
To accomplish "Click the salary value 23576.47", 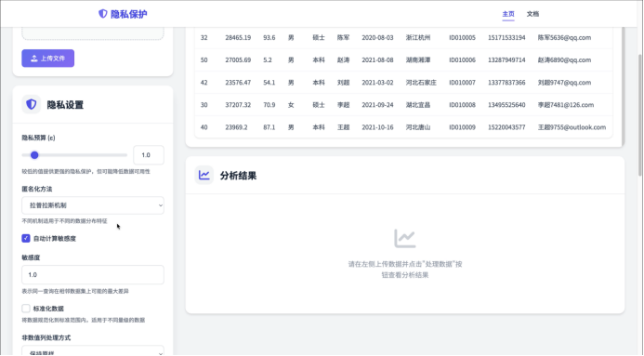I will 238,83.
